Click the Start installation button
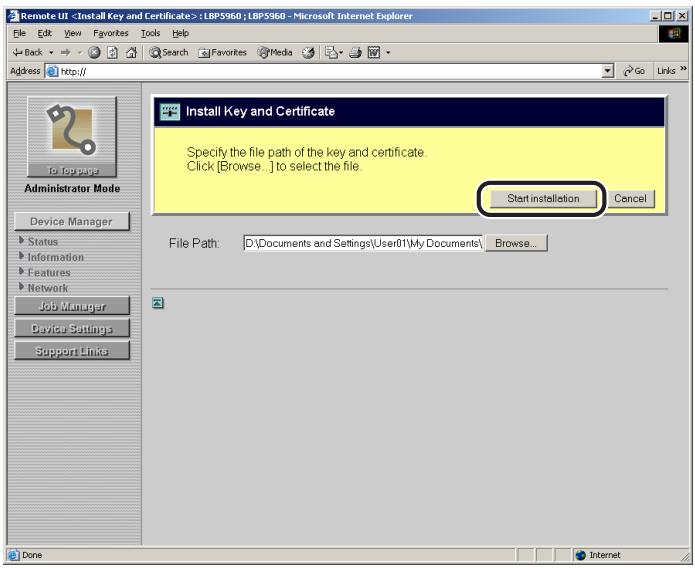 click(543, 199)
